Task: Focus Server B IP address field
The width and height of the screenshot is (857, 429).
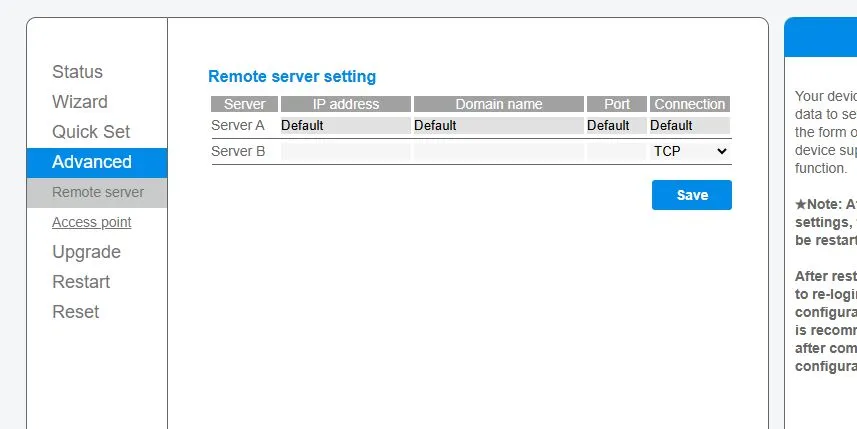Action: 345,151
